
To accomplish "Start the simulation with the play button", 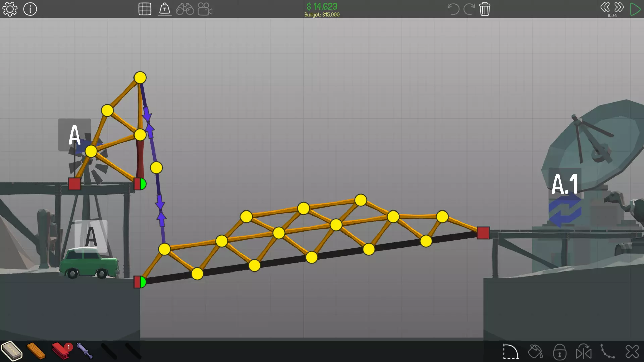I will tap(635, 9).
